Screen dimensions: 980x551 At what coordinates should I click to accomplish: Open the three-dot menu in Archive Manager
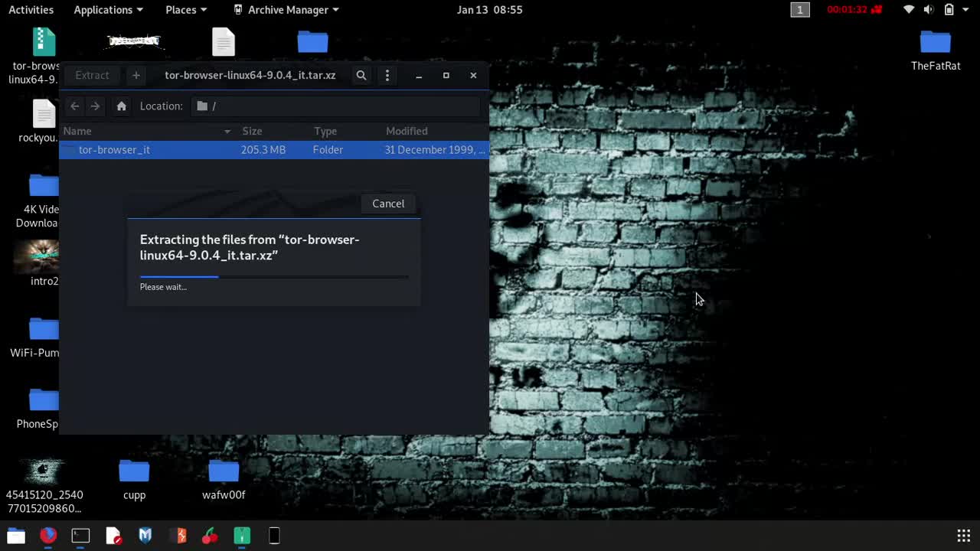[x=387, y=75]
